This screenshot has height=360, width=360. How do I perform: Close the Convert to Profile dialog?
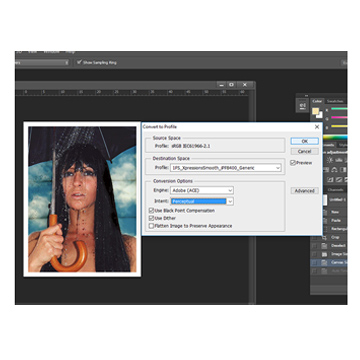click(317, 127)
